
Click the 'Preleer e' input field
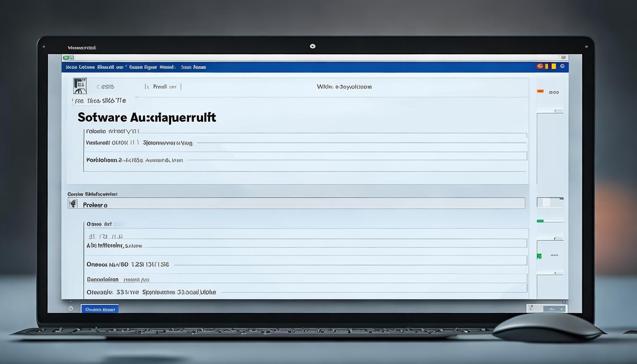303,204
